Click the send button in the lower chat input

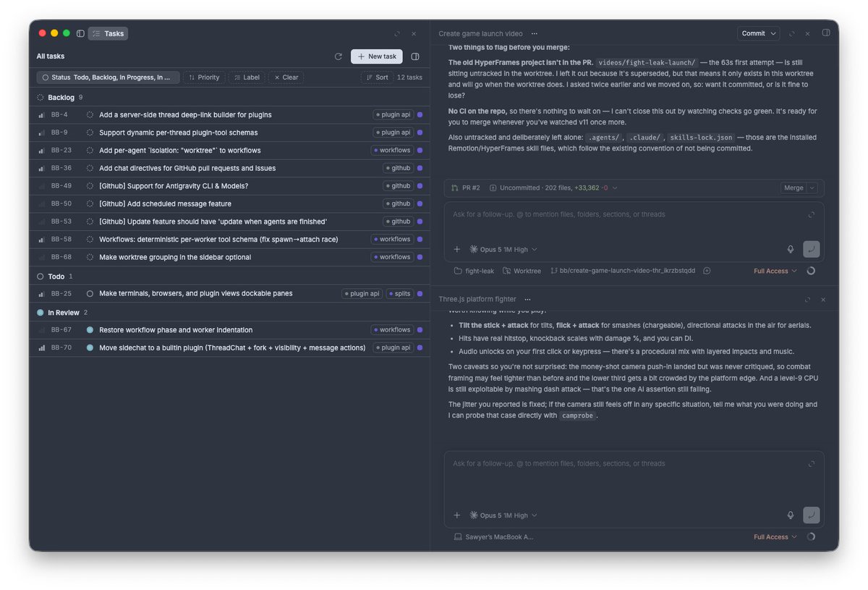pos(812,515)
